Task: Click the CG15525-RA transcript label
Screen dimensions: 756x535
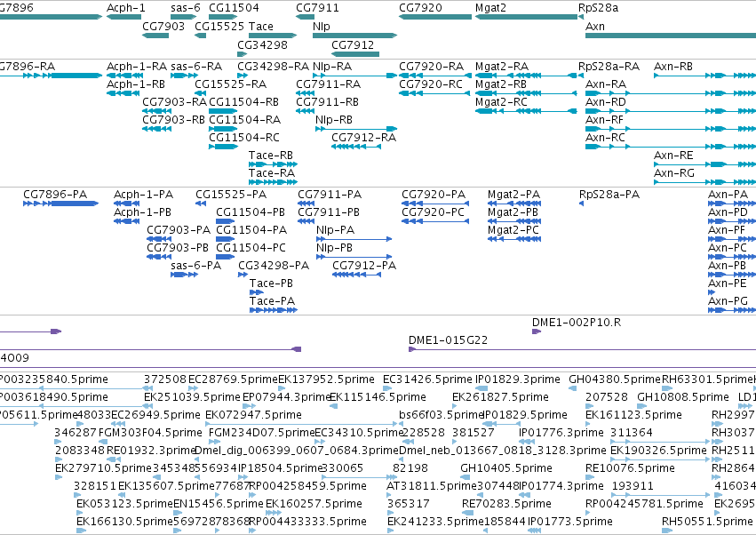Action: pyautogui.click(x=231, y=84)
